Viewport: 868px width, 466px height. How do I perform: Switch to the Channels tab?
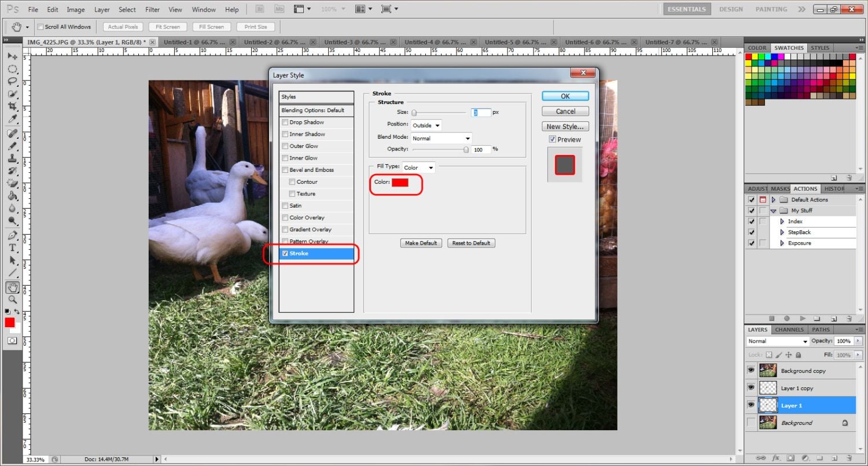(x=789, y=330)
